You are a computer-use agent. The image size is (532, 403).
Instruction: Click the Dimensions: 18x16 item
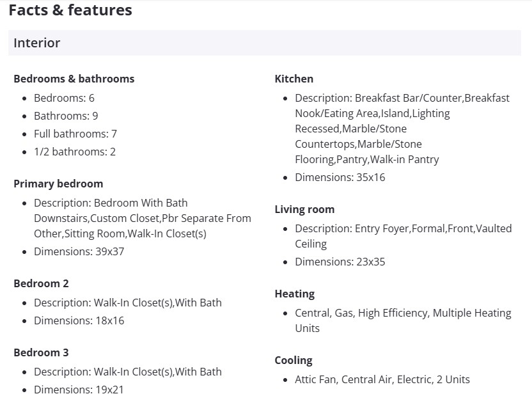79,320
